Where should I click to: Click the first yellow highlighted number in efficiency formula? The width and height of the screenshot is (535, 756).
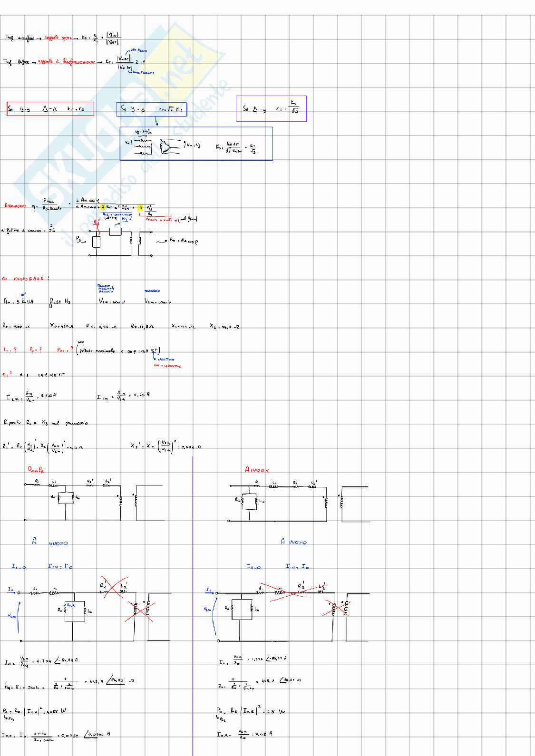pos(102,207)
